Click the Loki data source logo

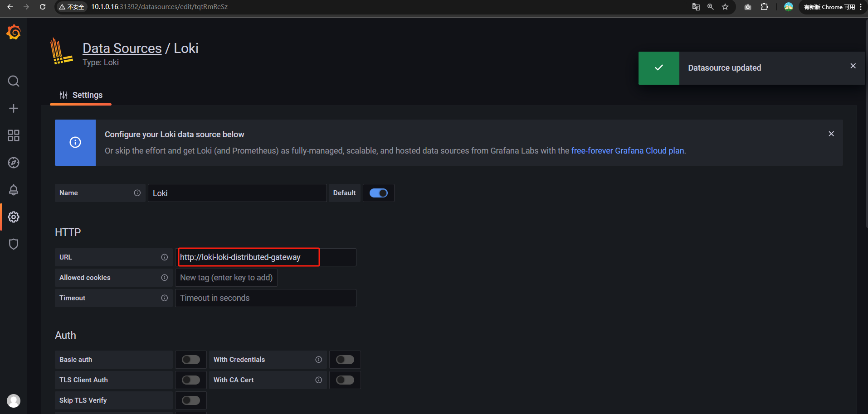[61, 51]
